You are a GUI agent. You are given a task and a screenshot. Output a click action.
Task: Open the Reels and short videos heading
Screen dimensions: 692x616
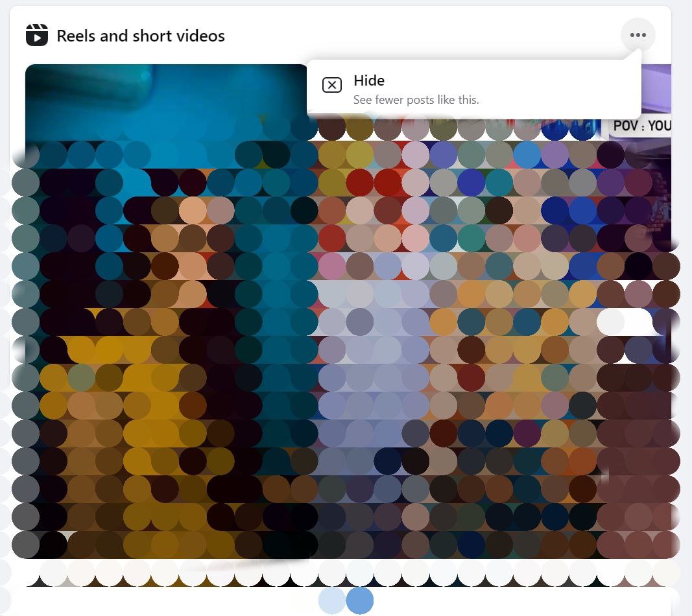click(141, 36)
